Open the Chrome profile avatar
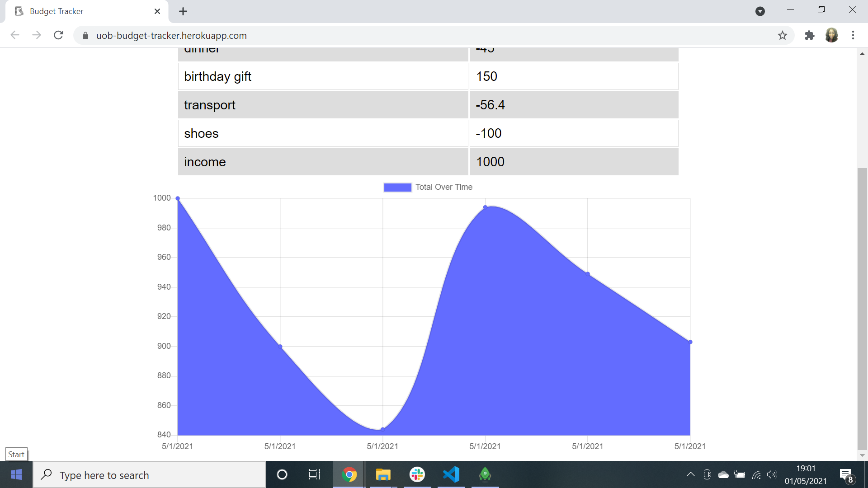 (832, 35)
